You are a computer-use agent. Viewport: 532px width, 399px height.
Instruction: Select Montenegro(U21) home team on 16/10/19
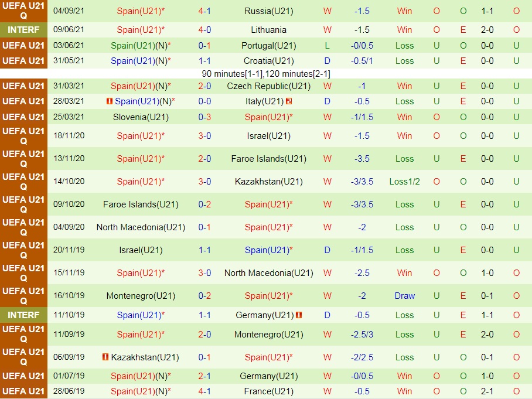pos(141,296)
